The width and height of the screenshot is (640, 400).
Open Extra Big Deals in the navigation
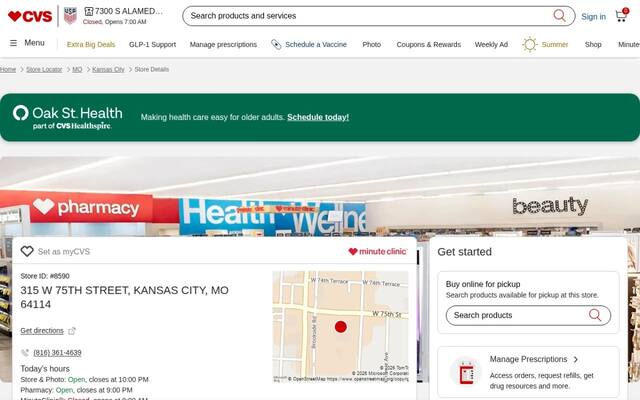(x=91, y=44)
